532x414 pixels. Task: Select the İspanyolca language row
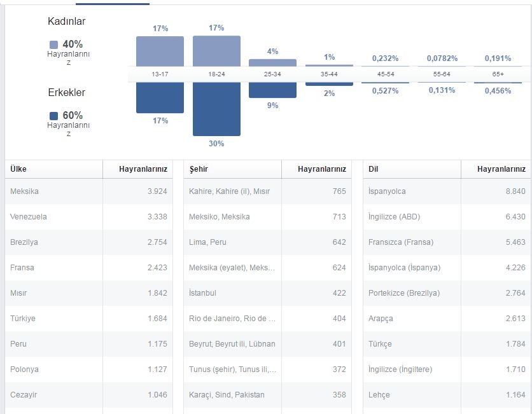[x=447, y=191]
